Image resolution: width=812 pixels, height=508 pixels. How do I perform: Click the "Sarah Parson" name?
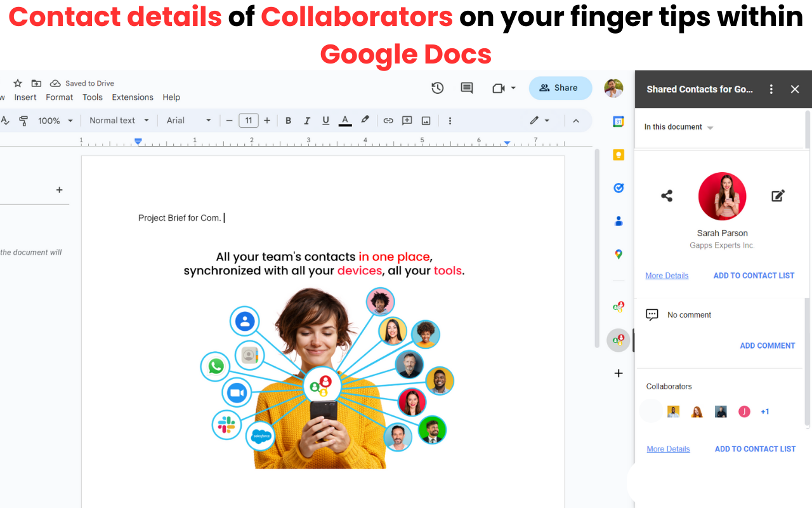pos(722,233)
